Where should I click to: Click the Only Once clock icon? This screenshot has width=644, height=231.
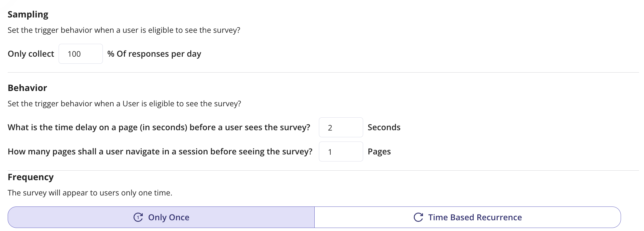pyautogui.click(x=138, y=217)
